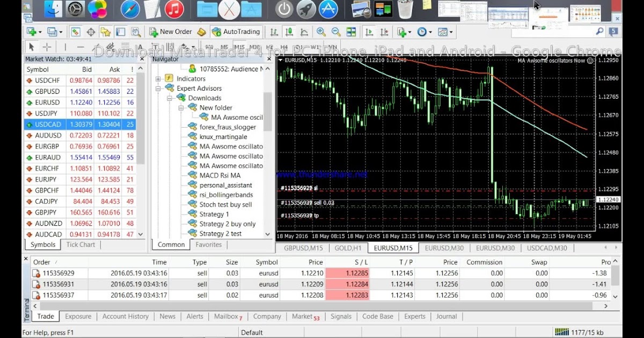
Task: Open the Periods dropdown arrow
Action: [x=430, y=32]
